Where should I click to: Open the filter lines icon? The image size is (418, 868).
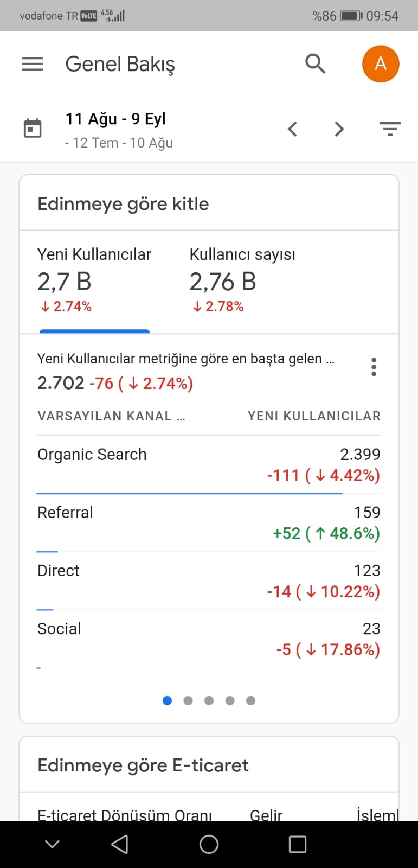click(x=390, y=129)
